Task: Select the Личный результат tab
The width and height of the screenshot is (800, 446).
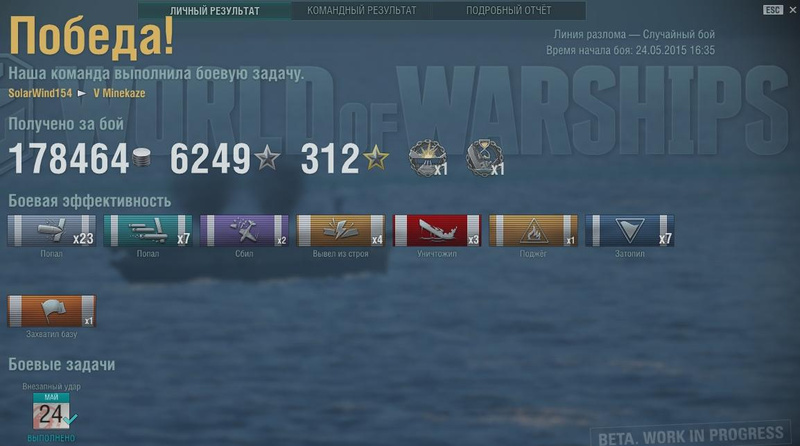Action: point(214,10)
